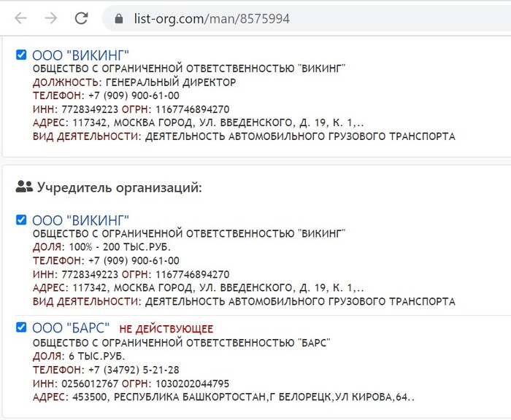Click the people icon beside Учредитель организаций
This screenshot has height=420, width=511.
24,187
